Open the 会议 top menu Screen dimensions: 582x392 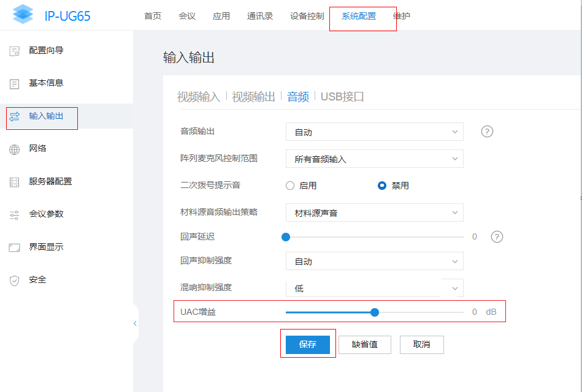(187, 16)
